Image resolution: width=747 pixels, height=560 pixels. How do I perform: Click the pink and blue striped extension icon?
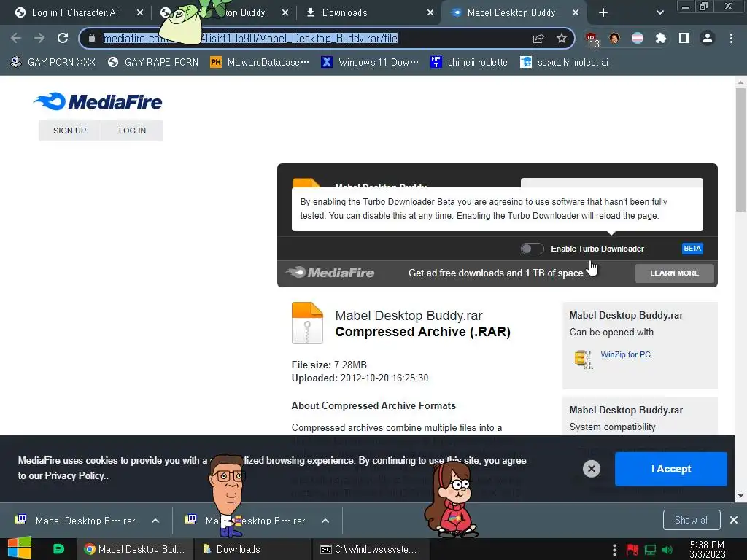638,38
